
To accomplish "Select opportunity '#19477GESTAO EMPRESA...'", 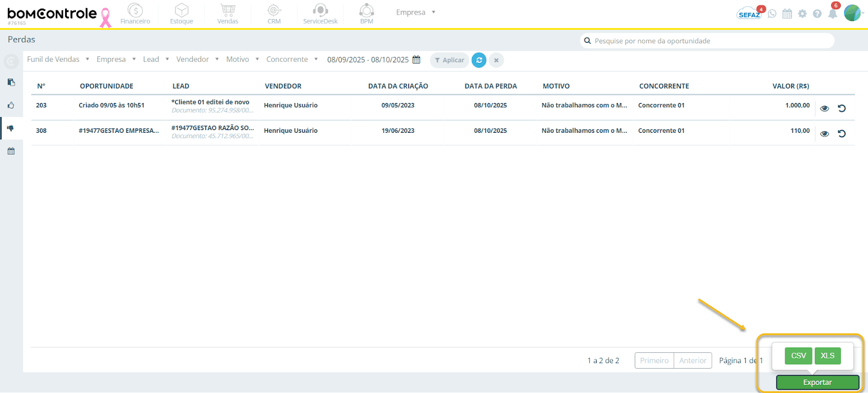I will (119, 131).
